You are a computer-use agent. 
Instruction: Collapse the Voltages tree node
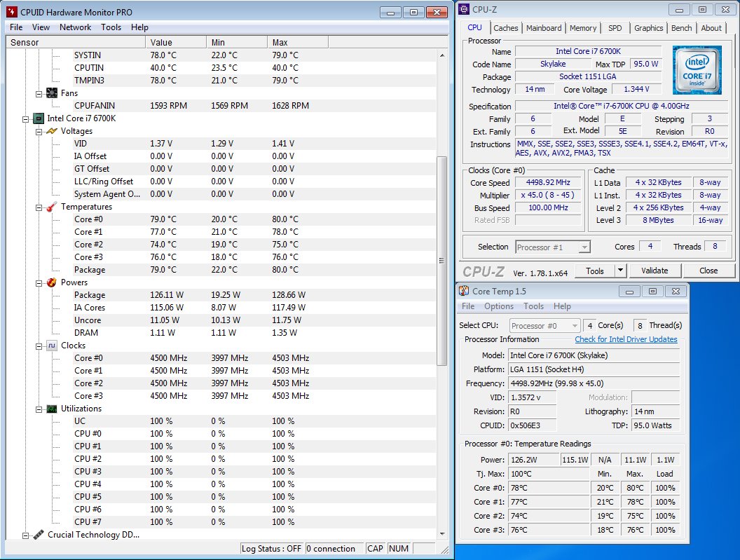[x=39, y=132]
